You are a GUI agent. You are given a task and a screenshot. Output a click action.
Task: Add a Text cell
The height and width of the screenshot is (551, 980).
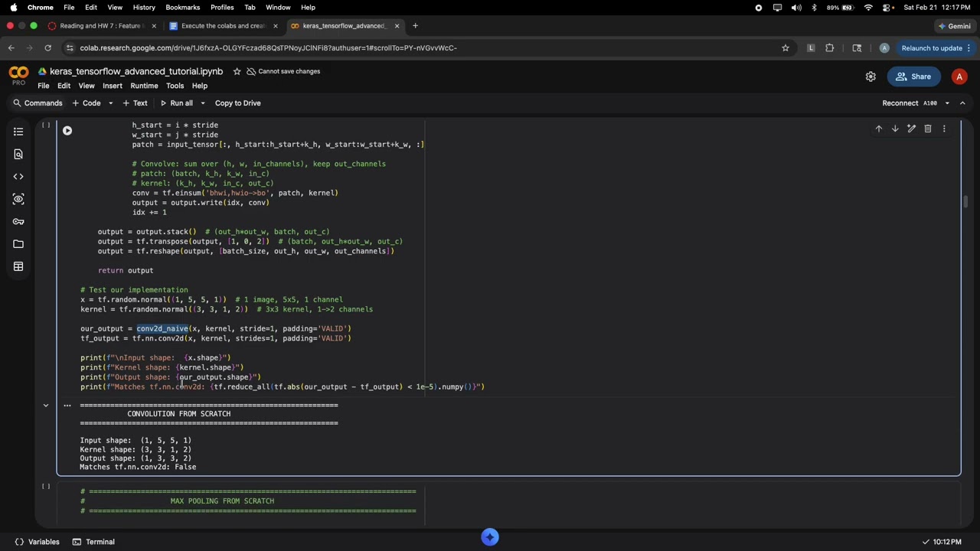(136, 103)
